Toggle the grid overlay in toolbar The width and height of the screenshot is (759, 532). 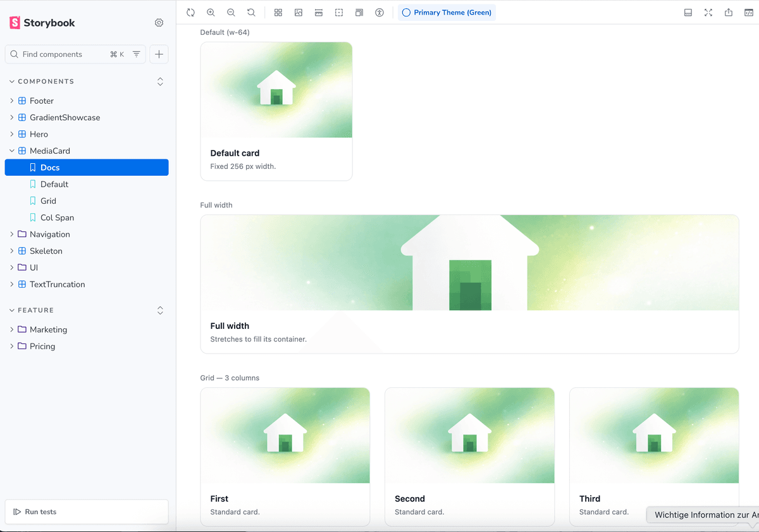click(x=278, y=13)
